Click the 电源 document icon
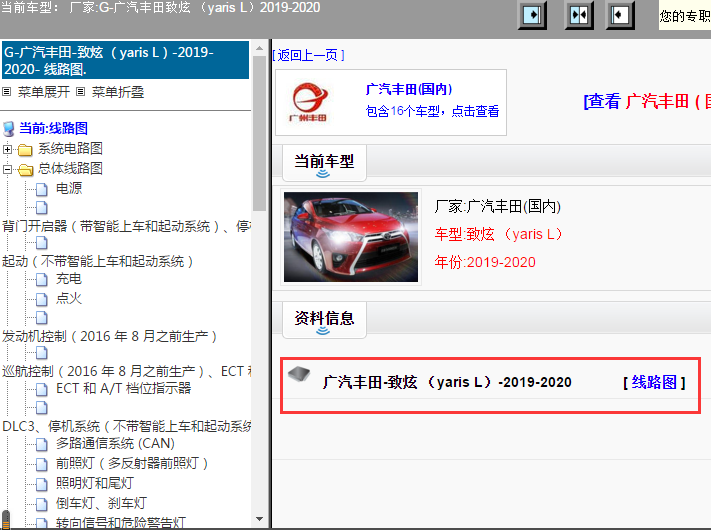The width and height of the screenshot is (711, 530). tap(41, 189)
